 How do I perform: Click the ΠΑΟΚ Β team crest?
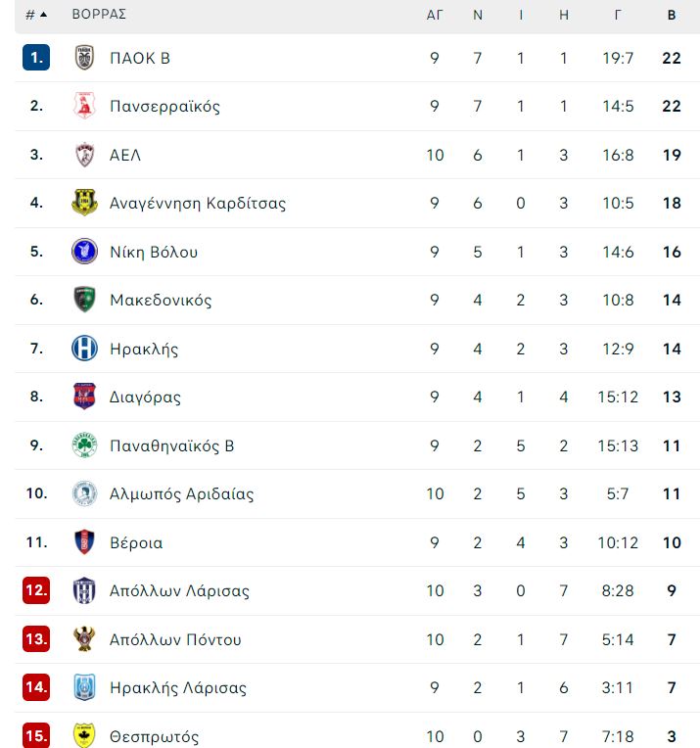coord(84,58)
